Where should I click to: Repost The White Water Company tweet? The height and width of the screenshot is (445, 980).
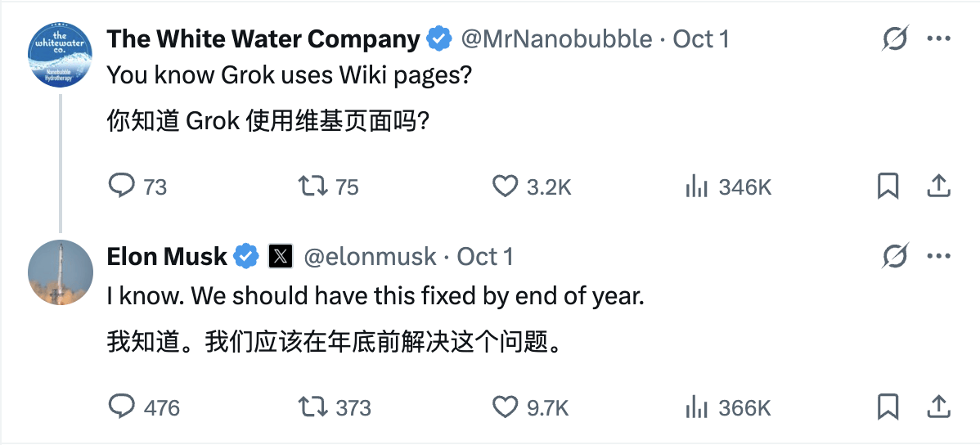[x=312, y=187]
